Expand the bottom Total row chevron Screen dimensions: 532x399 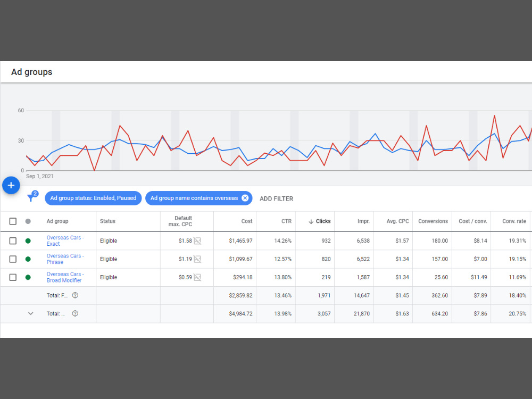click(30, 313)
